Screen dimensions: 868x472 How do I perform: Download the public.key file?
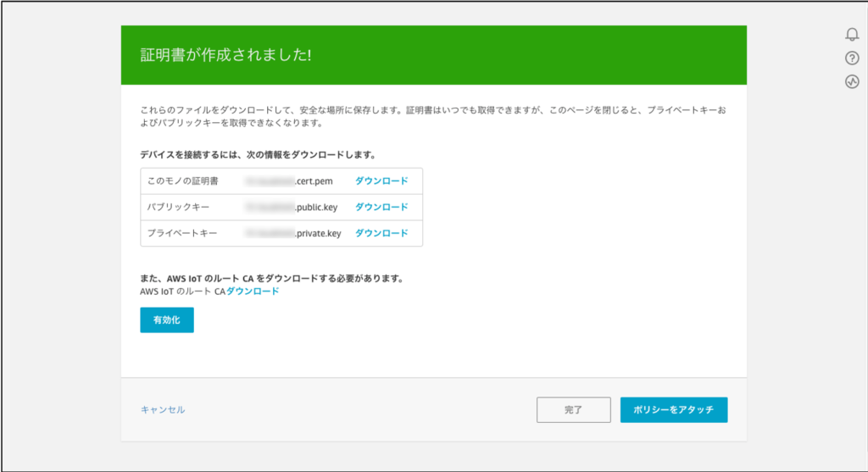point(381,208)
